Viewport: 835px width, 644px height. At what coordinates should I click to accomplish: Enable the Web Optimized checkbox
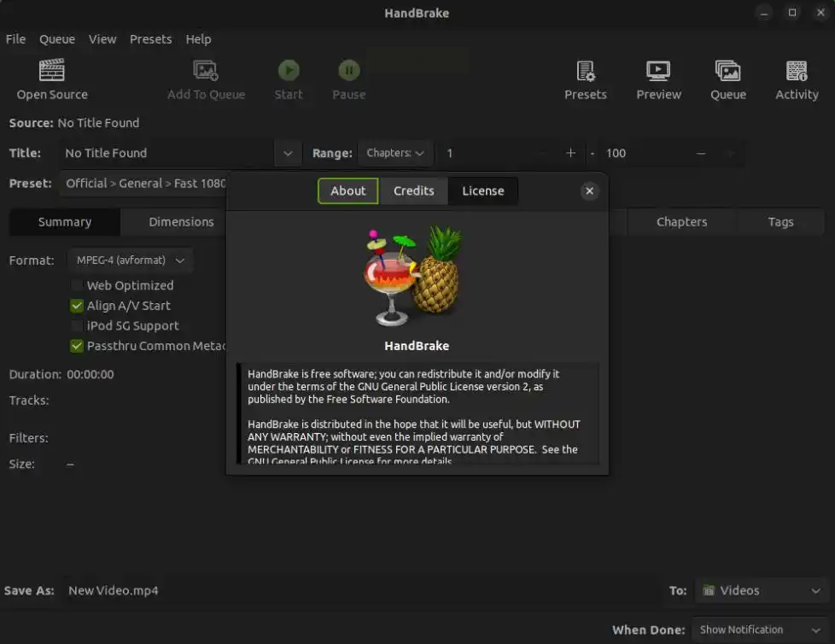pos(77,285)
